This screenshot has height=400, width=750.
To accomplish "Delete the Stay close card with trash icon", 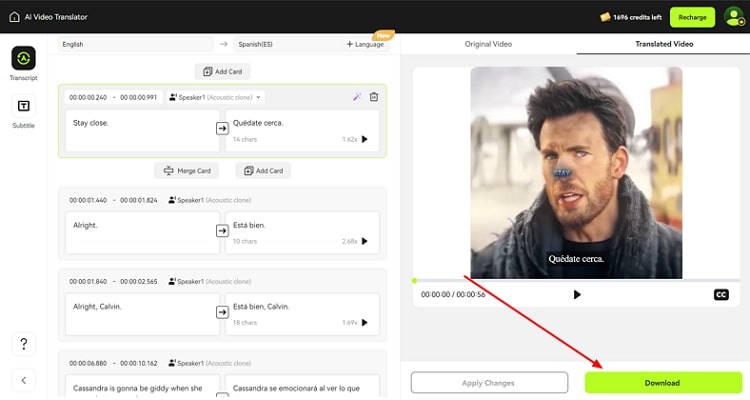I will (374, 97).
